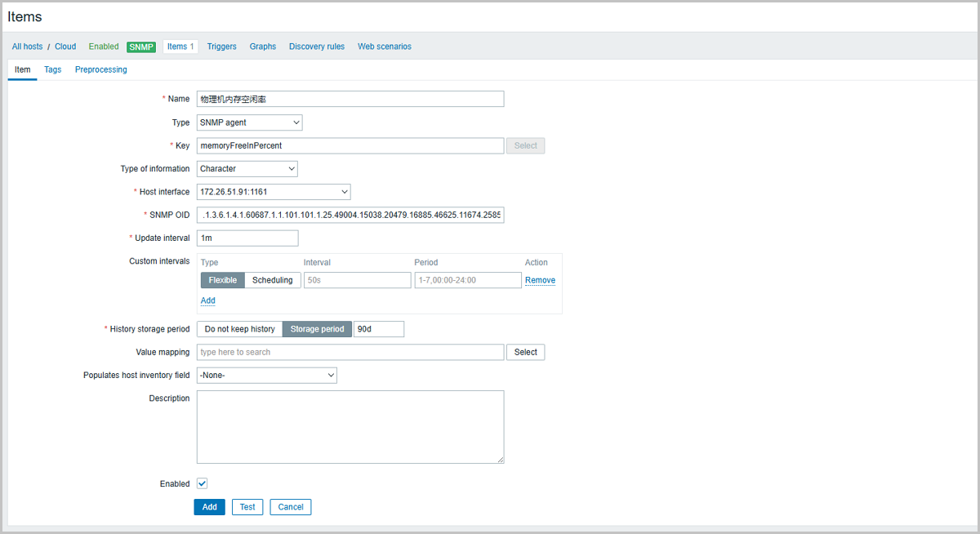Uncheck the Enabled checkbox
Image resolution: width=980 pixels, height=534 pixels.
(202, 483)
